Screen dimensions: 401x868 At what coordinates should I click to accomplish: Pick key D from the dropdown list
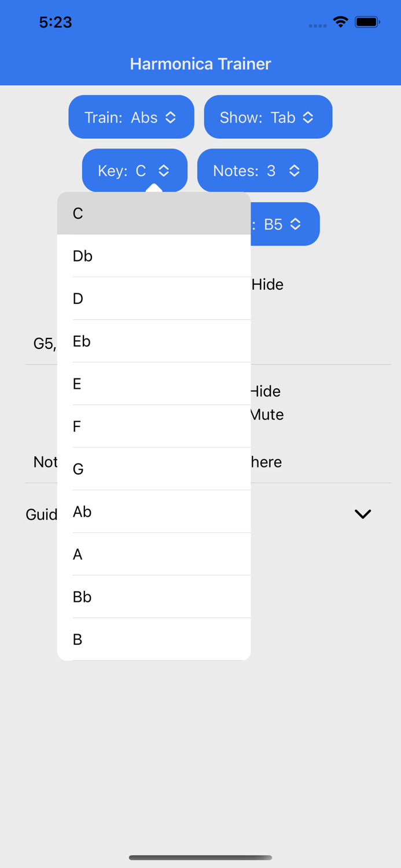[x=153, y=299]
